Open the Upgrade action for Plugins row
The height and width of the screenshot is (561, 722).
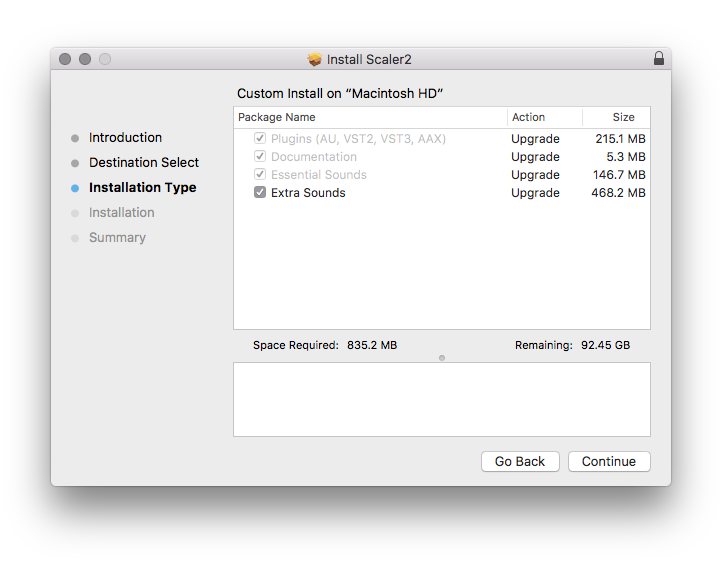click(x=535, y=139)
